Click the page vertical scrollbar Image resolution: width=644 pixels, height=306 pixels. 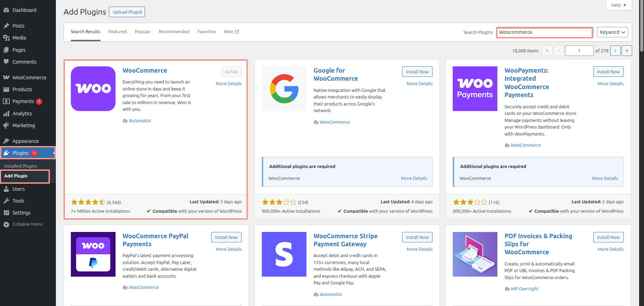(641, 26)
